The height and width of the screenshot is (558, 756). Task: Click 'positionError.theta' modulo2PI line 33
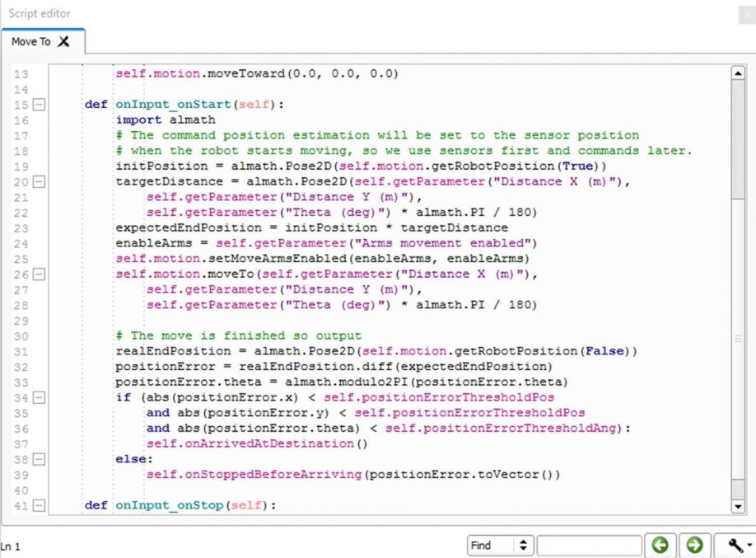[x=342, y=382]
